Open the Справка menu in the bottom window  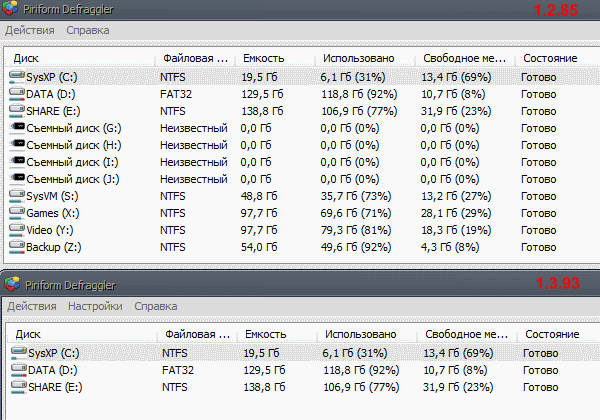point(155,306)
